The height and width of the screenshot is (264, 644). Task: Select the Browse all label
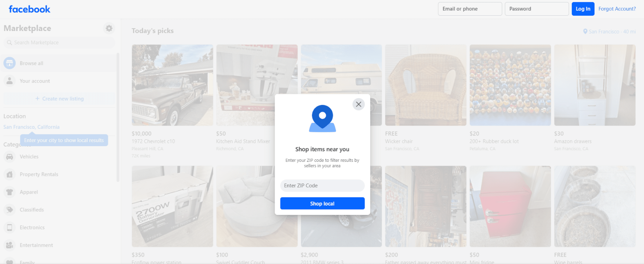click(x=32, y=63)
